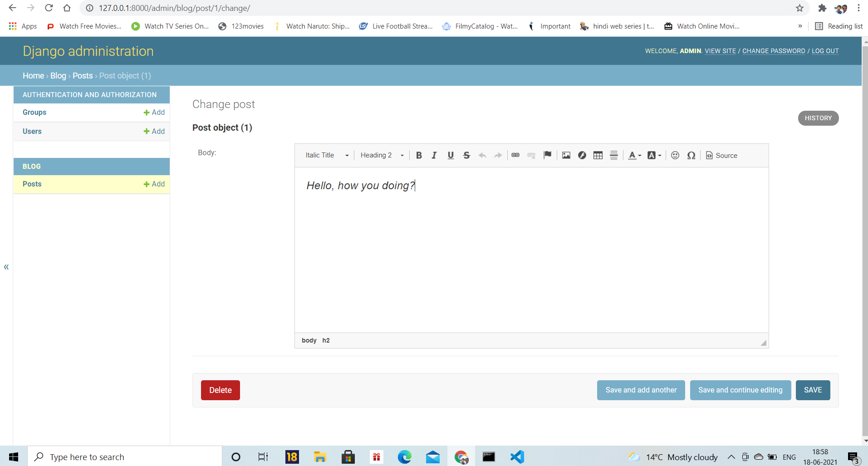Insert a smiley emoticon
This screenshot has height=466, width=868.
tap(675, 155)
